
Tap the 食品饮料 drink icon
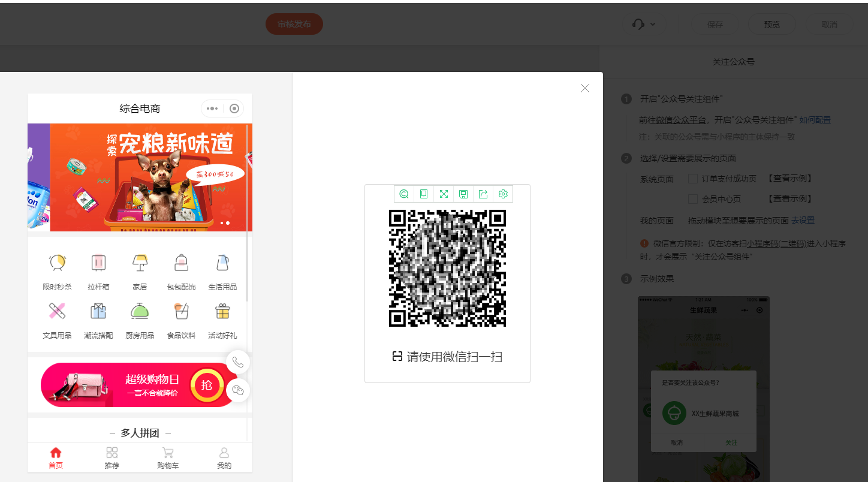[181, 311]
